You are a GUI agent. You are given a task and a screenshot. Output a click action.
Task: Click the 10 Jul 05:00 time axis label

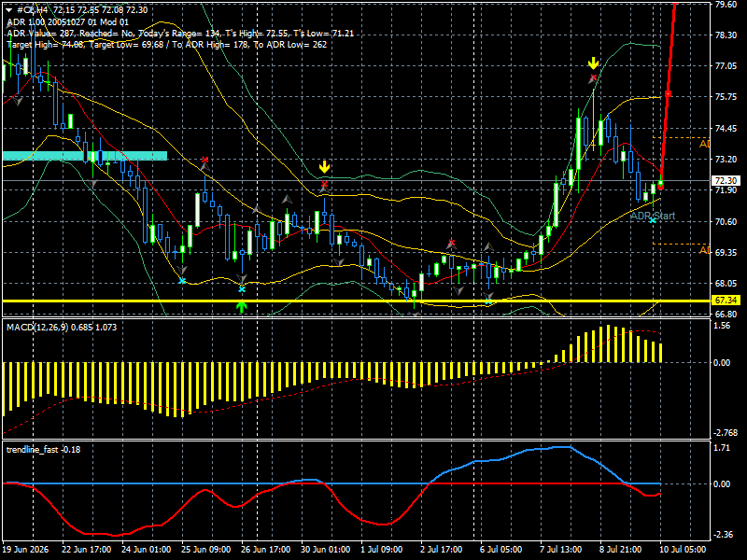[684, 549]
